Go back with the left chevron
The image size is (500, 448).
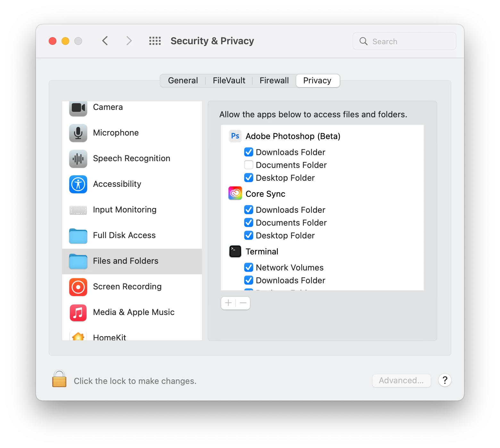(x=105, y=41)
